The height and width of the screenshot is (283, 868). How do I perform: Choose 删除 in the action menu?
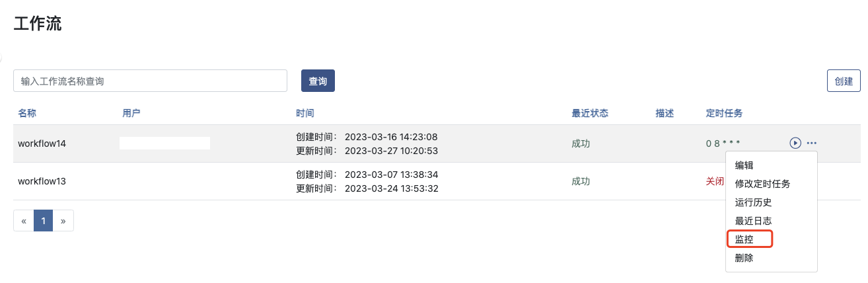pos(744,258)
